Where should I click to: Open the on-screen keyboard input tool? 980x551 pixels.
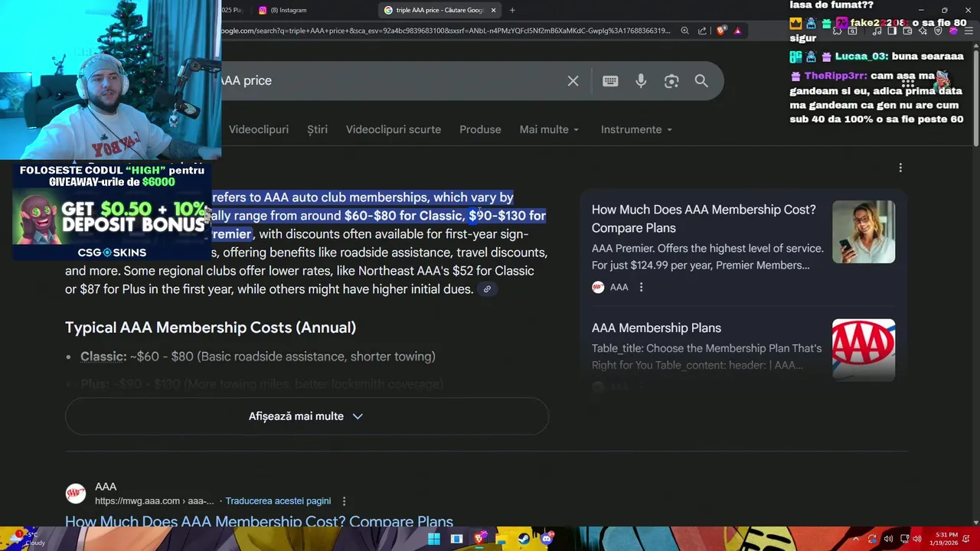[x=610, y=80]
